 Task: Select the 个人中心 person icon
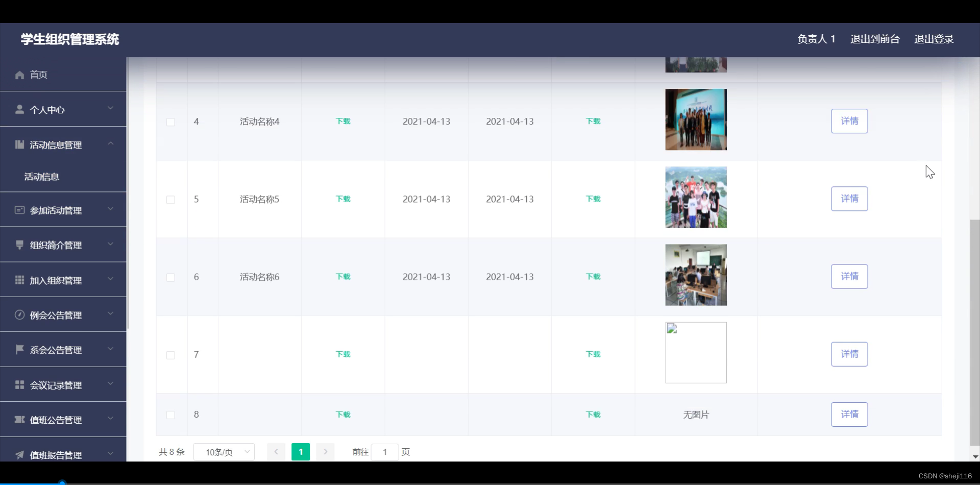(x=19, y=109)
